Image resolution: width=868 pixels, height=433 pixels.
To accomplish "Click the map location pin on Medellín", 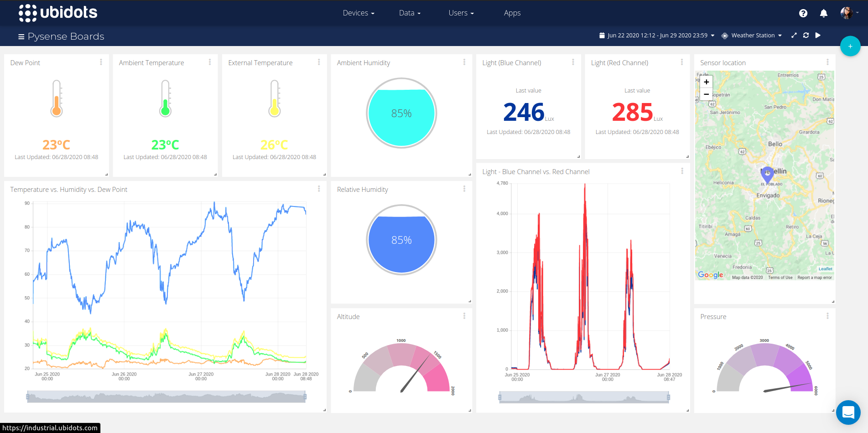I will click(767, 175).
